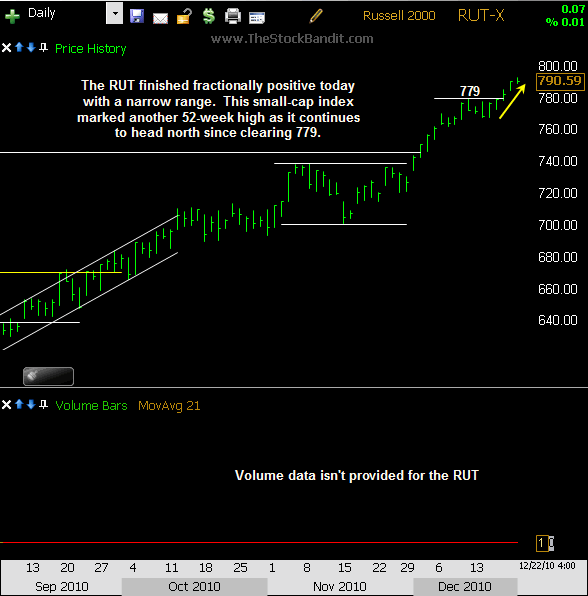Select Oct 2010 on the time axis

click(194, 586)
